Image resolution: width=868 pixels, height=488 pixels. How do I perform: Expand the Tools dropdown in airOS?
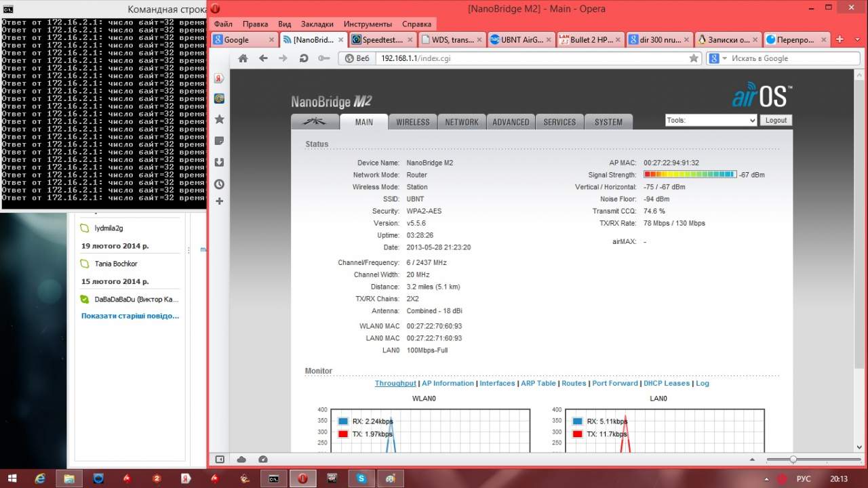(711, 120)
